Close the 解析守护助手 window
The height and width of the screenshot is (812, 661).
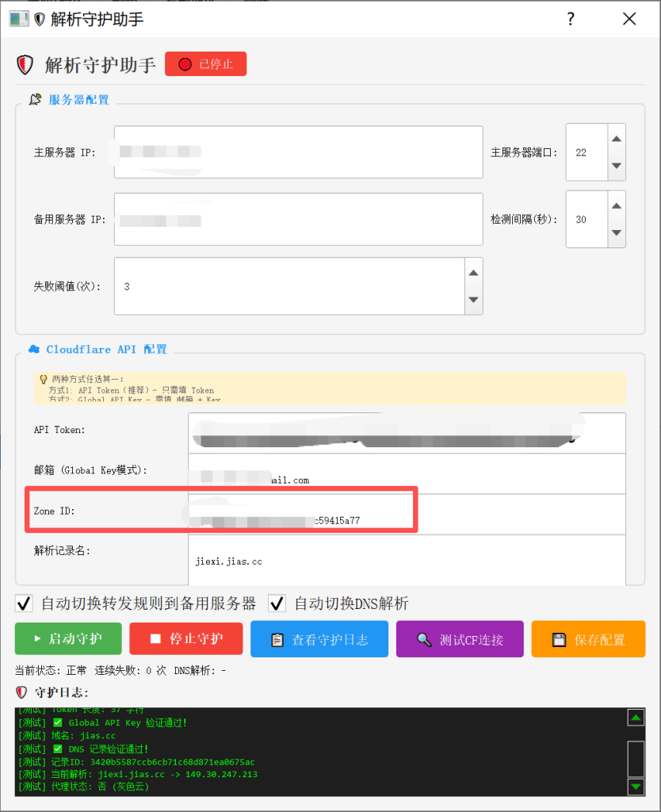[x=629, y=19]
